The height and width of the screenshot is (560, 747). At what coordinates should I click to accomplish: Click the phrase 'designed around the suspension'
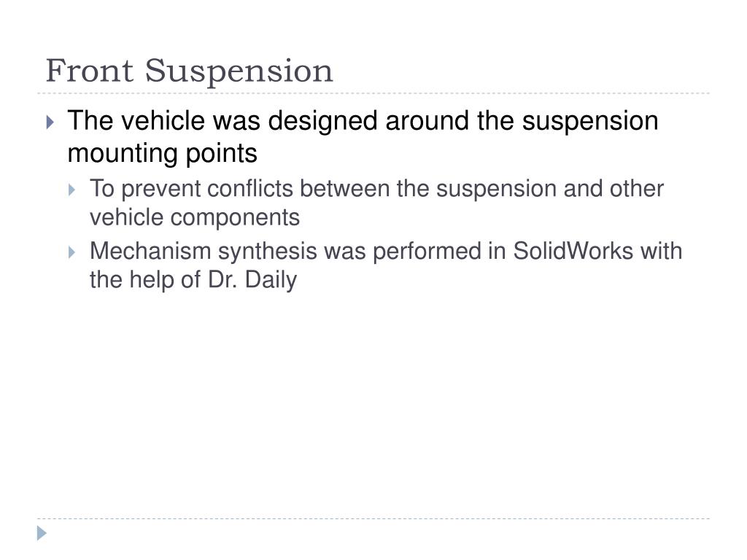click(x=463, y=121)
